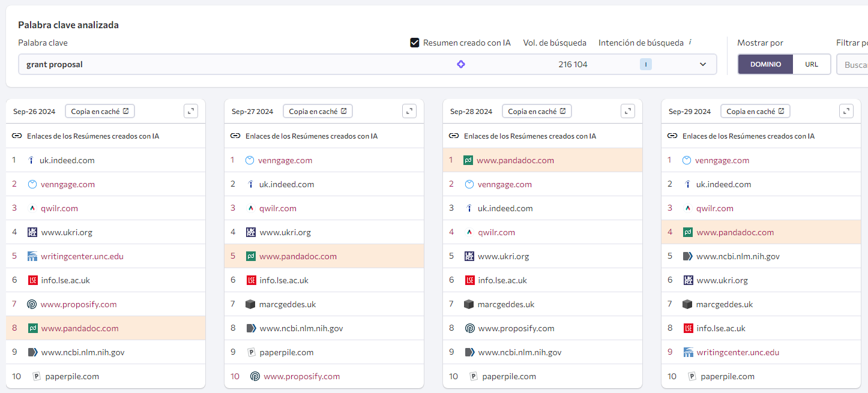
Task: Open cached copy for Sep-26 2024
Action: (100, 111)
